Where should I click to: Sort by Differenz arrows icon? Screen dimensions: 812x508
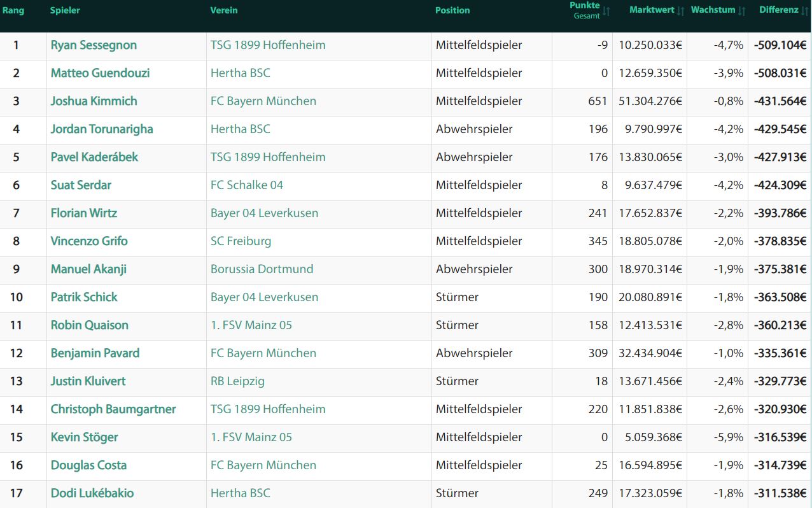tap(805, 10)
